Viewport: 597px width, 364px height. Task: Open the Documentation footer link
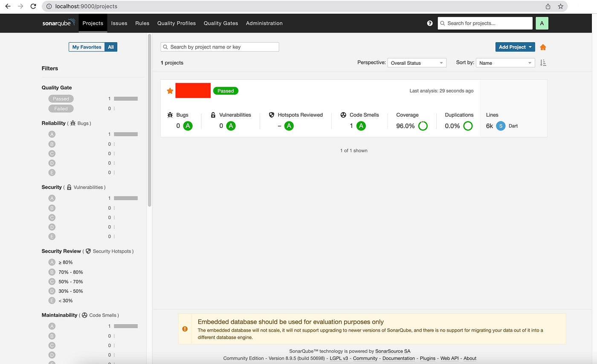pyautogui.click(x=399, y=358)
